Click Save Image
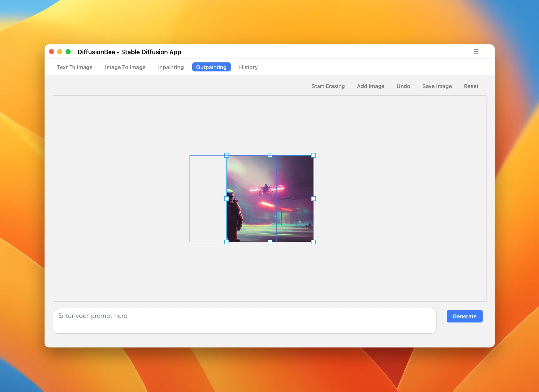The image size is (539, 392). click(x=437, y=86)
